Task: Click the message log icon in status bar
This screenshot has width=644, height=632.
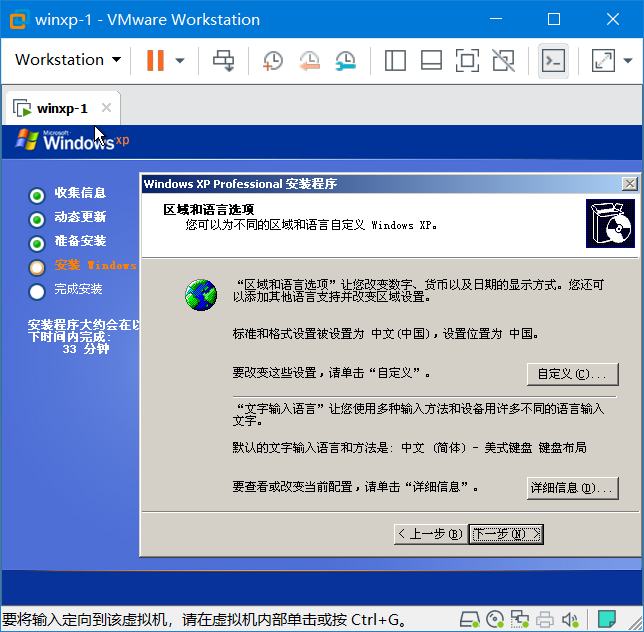Action: pos(607,619)
